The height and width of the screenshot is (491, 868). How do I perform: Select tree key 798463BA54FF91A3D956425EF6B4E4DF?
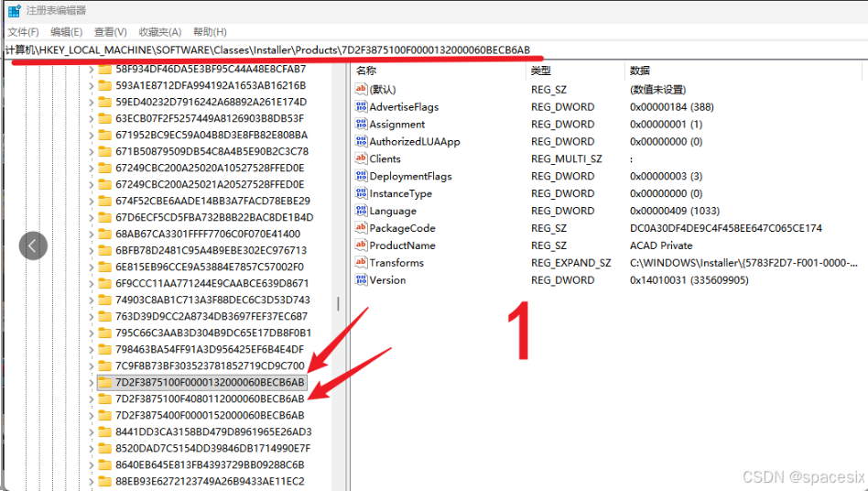[210, 349]
